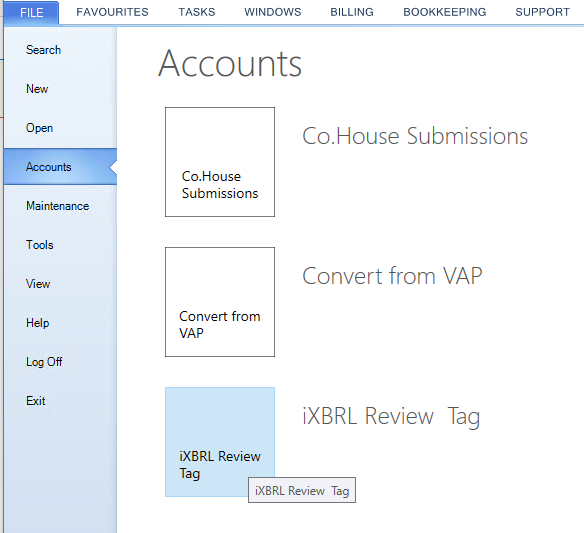Select the WINDOWS tab
This screenshot has height=533, width=584.
[273, 12]
